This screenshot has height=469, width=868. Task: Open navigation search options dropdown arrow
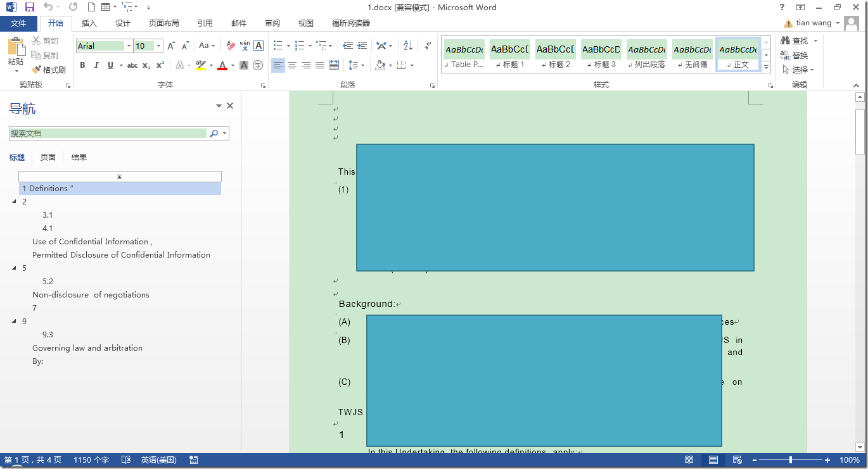tap(225, 134)
